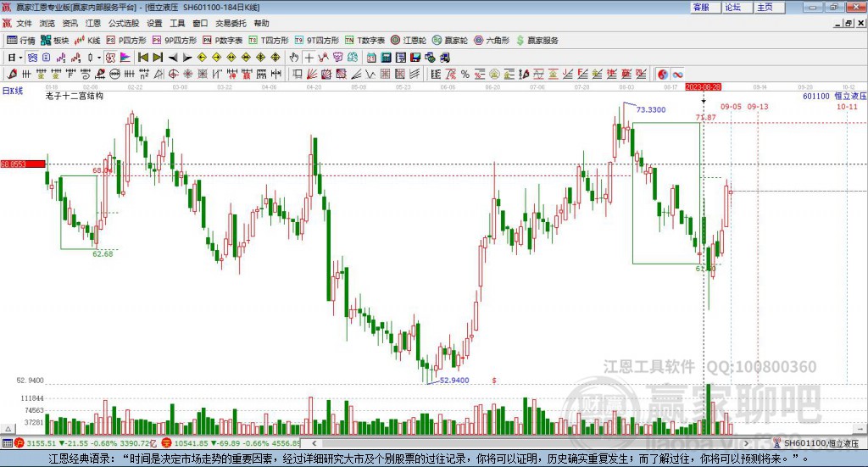The image size is (868, 467).
Task: Click the 73.3300 high price label
Action: click(651, 109)
